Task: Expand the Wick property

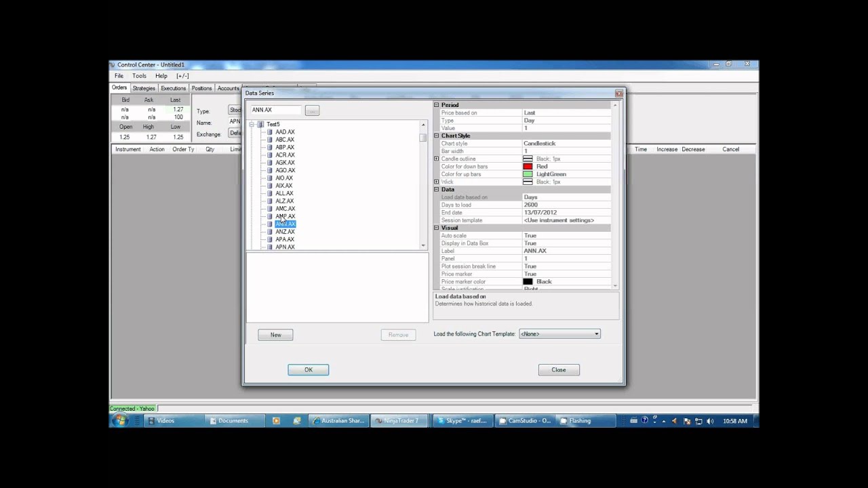Action: tap(437, 182)
